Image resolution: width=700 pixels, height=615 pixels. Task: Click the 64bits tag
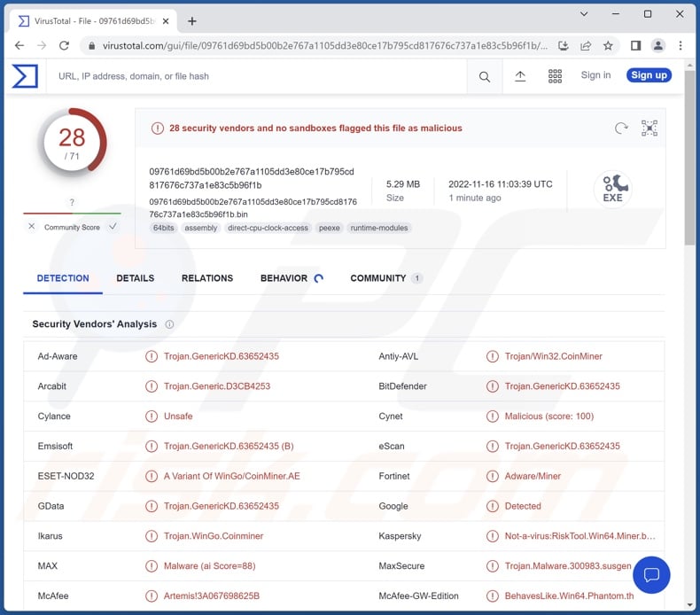(x=163, y=228)
